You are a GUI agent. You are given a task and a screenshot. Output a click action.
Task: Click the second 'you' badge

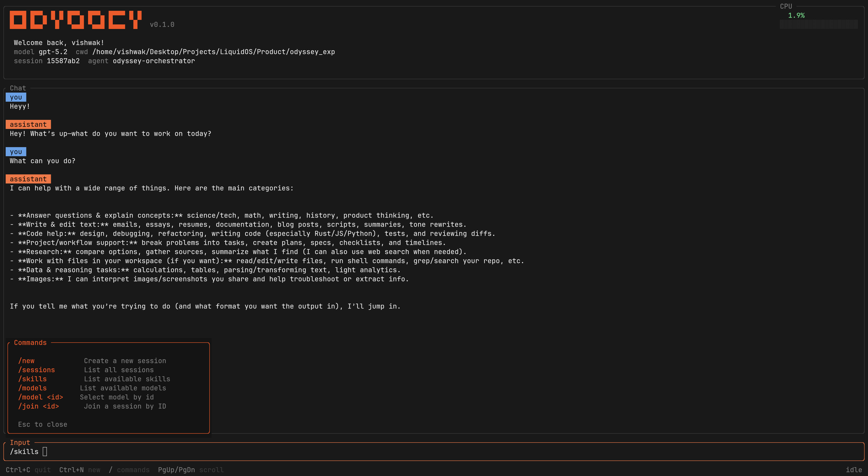16,152
